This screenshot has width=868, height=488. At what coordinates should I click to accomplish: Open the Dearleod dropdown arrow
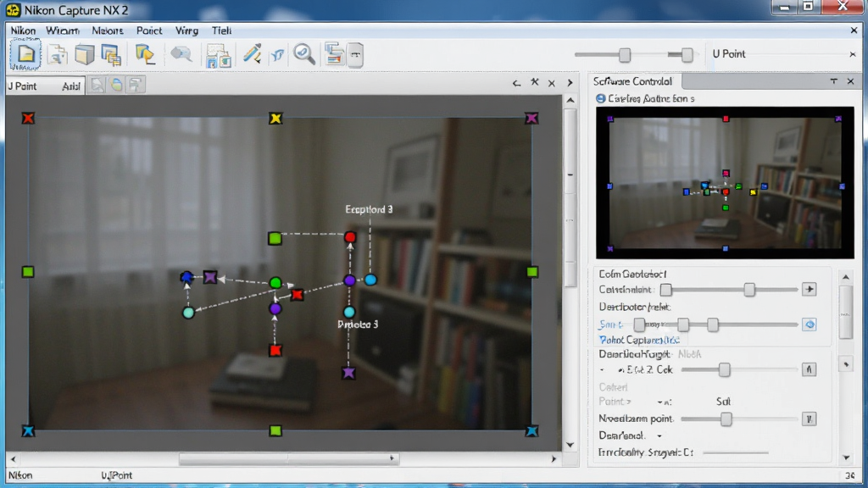coord(659,436)
